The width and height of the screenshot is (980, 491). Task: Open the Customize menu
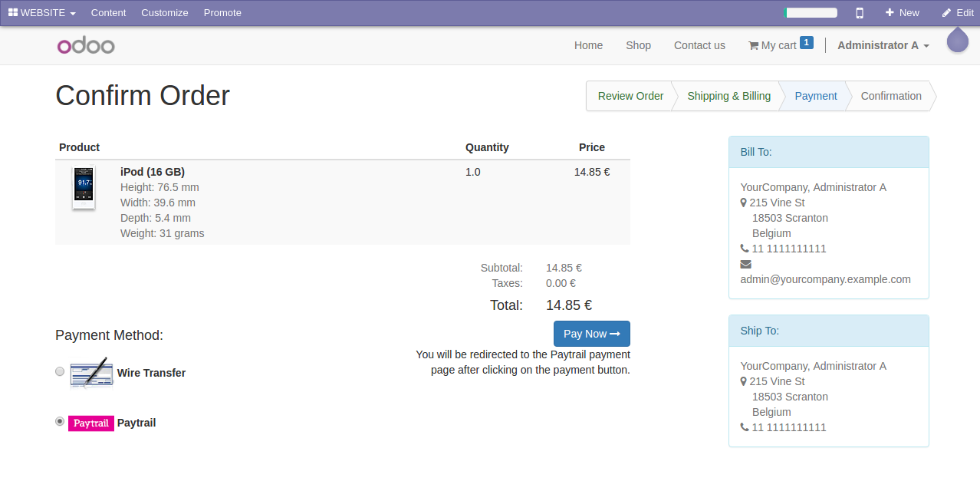[x=165, y=12]
